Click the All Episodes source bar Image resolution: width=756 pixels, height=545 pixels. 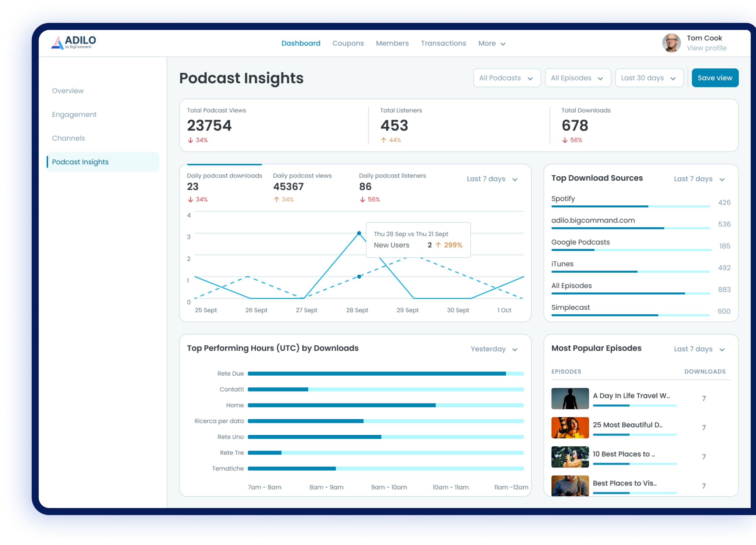[631, 293]
